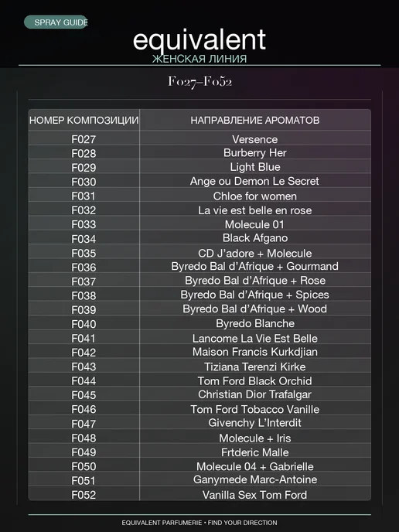
Task: Select the Vanilla Sex Tom Ford row
Action: tap(199, 494)
